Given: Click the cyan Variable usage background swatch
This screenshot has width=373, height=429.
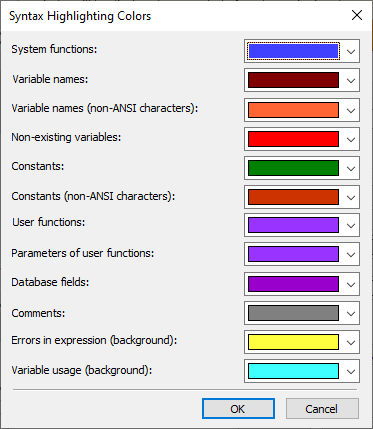Looking at the screenshot, I should tap(293, 371).
